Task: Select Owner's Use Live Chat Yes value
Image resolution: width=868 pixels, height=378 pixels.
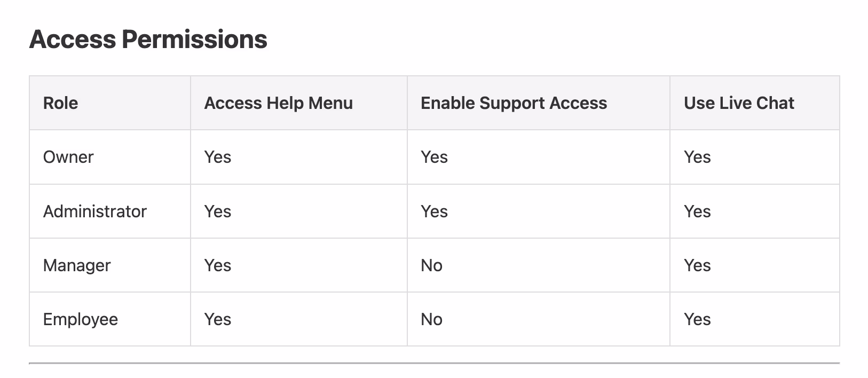Action: [697, 157]
